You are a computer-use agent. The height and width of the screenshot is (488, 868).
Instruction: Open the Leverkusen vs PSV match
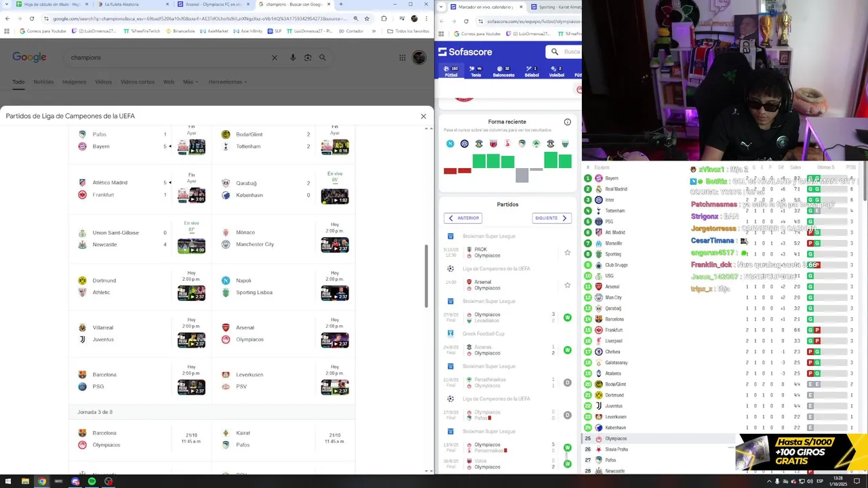point(283,380)
